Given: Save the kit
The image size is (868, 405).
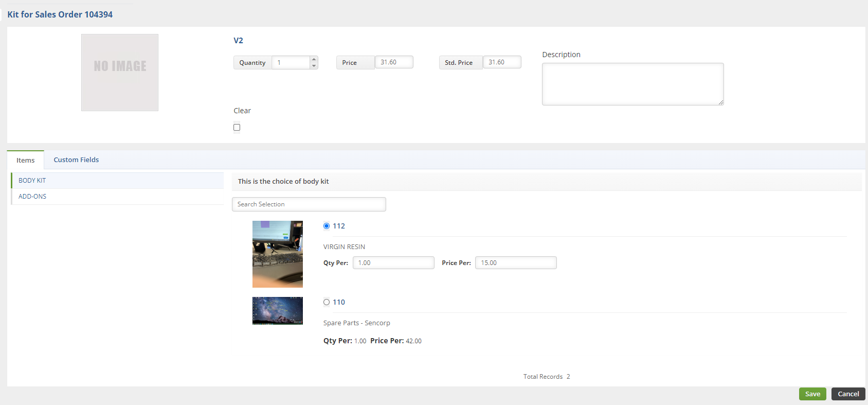Looking at the screenshot, I should point(812,394).
